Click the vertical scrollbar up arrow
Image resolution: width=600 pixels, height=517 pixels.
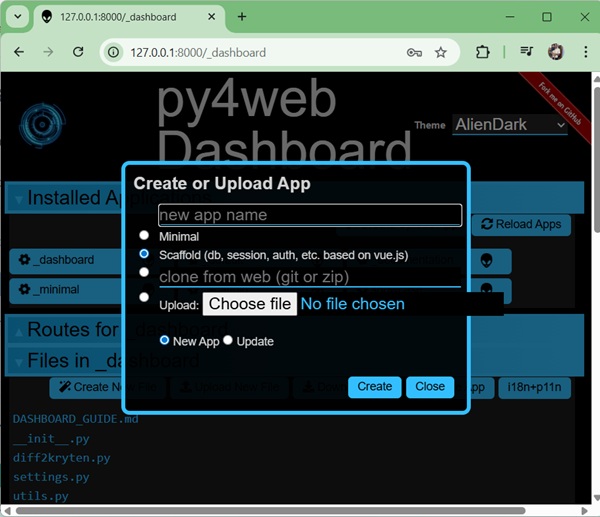(596, 78)
